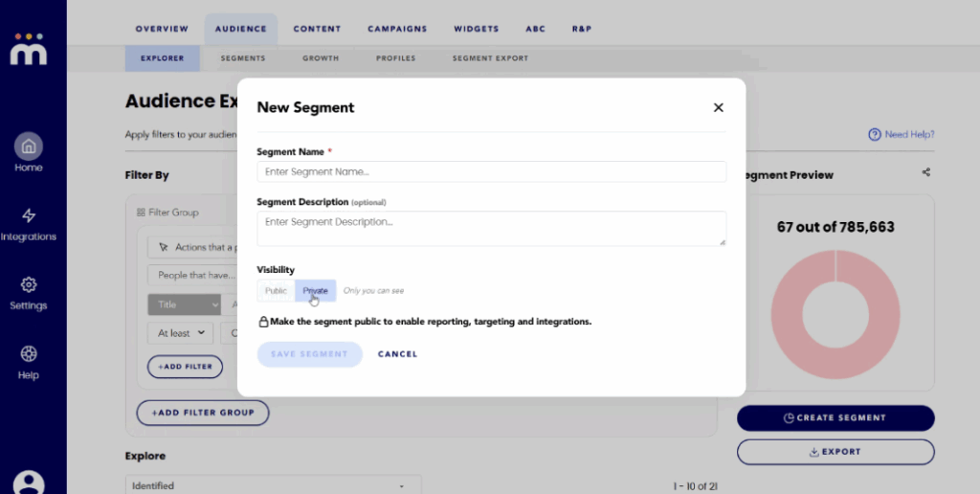Click the Help lifebuoy icon
Image resolution: width=980 pixels, height=494 pixels.
click(x=29, y=354)
